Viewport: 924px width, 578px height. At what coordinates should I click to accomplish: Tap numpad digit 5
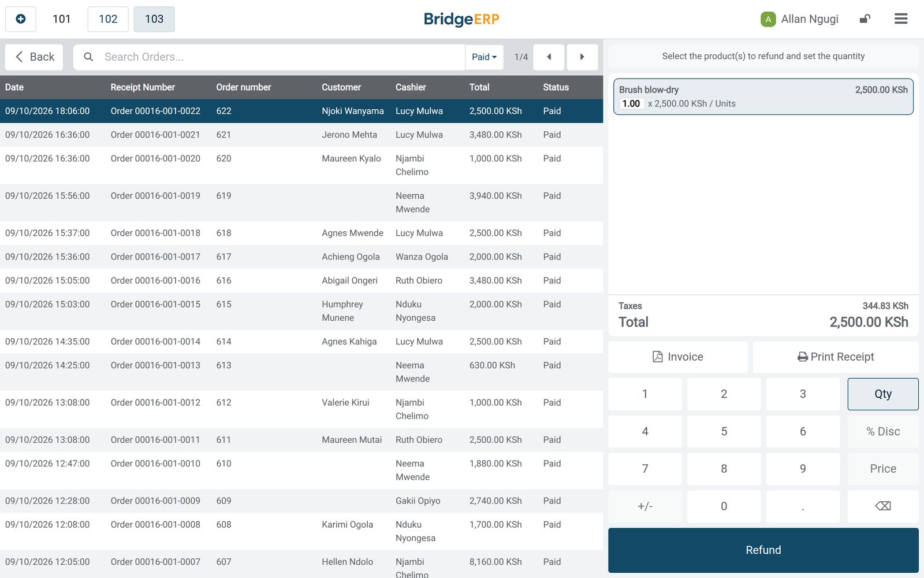point(724,431)
